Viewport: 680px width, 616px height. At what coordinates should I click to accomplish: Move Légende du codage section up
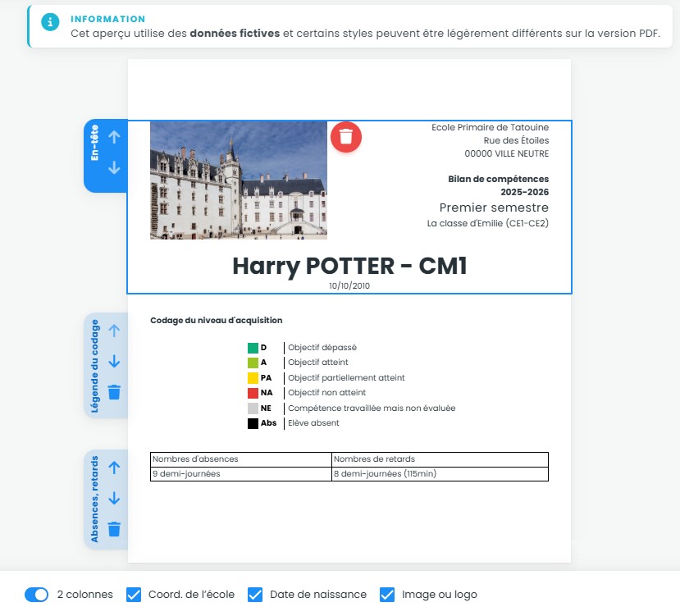click(x=114, y=330)
